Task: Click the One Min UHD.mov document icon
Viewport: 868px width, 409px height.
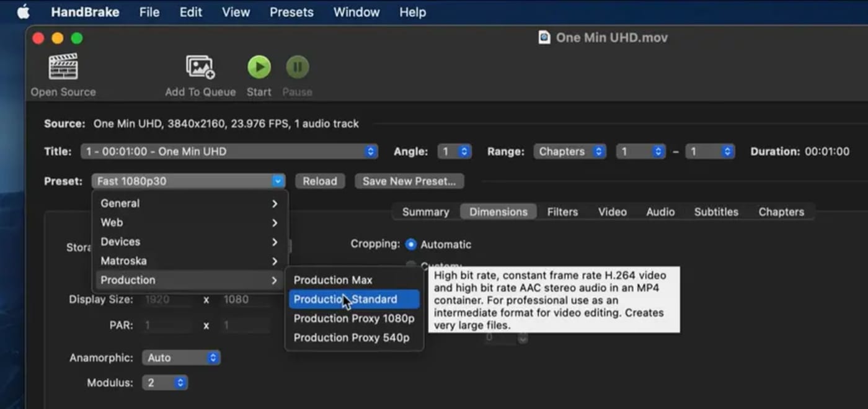Action: [544, 37]
